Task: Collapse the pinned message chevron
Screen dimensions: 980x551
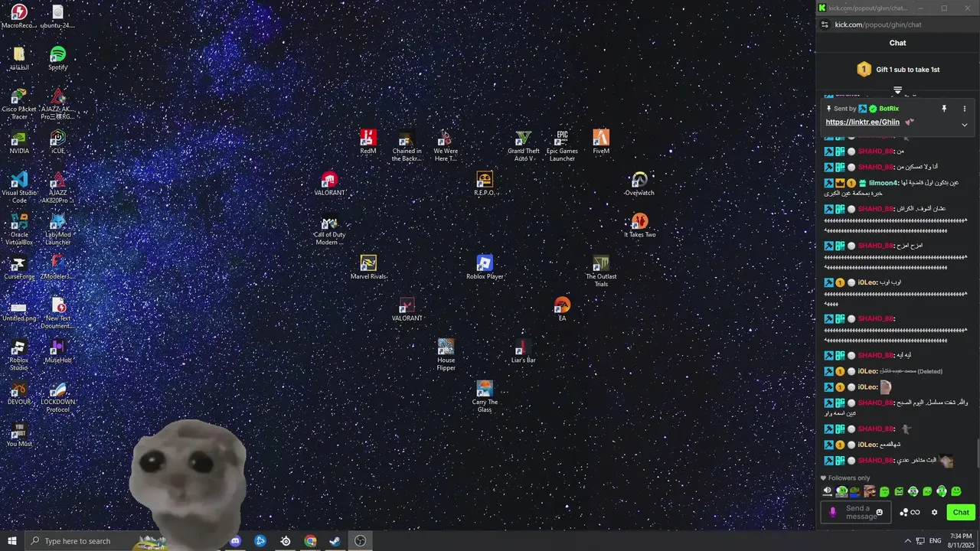Action: (x=964, y=125)
